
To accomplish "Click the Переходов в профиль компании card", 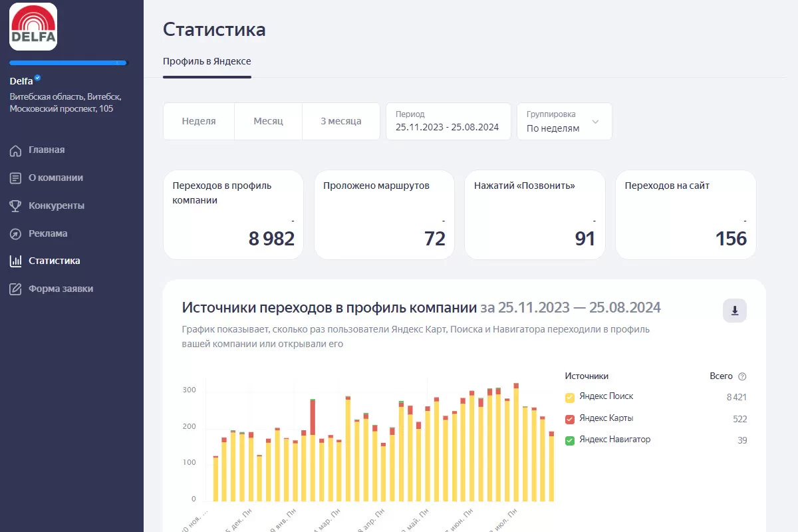I will pyautogui.click(x=233, y=215).
